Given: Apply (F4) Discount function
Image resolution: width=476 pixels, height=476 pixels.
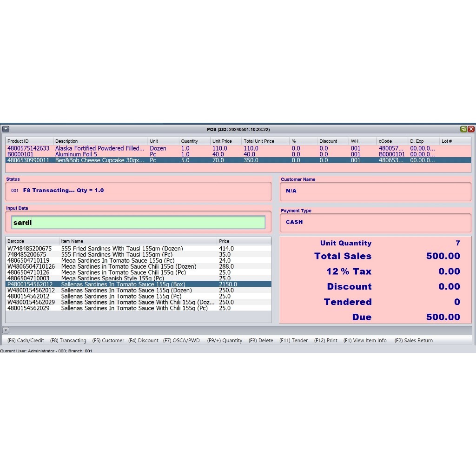Looking at the screenshot, I should [x=143, y=341].
